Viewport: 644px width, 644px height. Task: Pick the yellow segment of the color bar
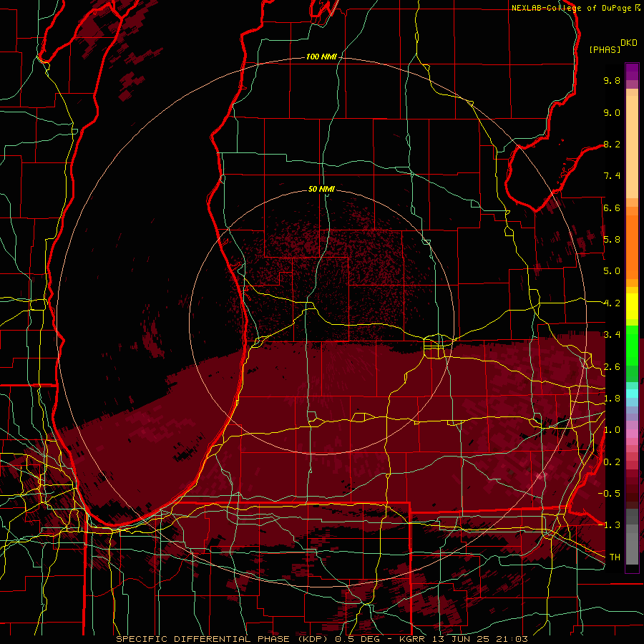(x=632, y=306)
